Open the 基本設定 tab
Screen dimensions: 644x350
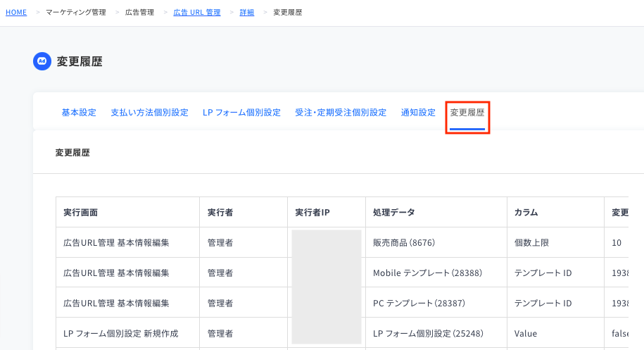click(79, 112)
